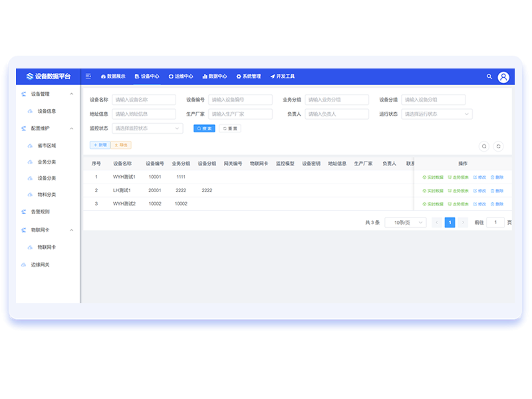The image size is (532, 399).
Task: Open the 运行状态 dropdown
Action: [436, 114]
